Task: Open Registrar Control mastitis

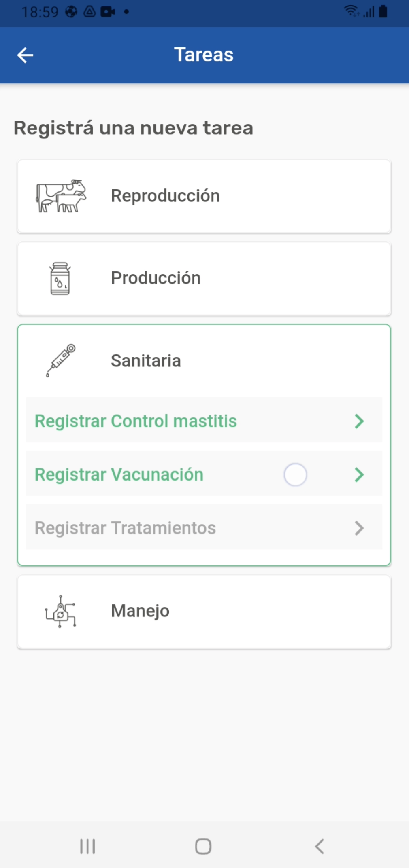Action: (x=136, y=421)
